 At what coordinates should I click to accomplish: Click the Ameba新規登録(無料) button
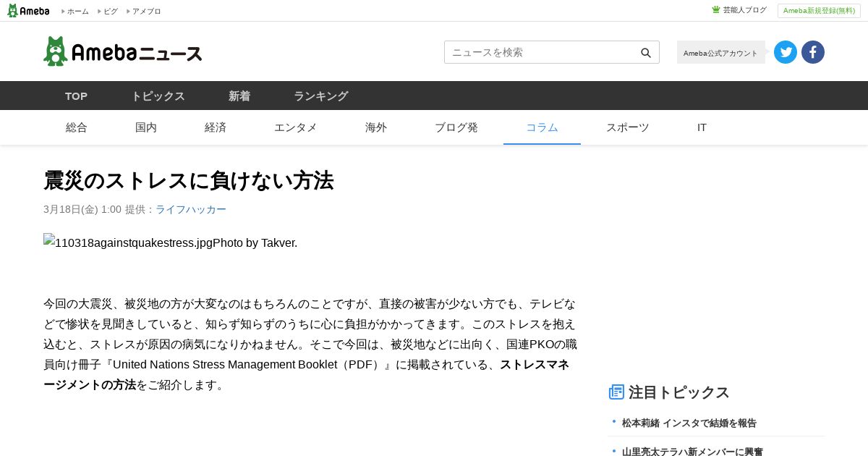(819, 11)
